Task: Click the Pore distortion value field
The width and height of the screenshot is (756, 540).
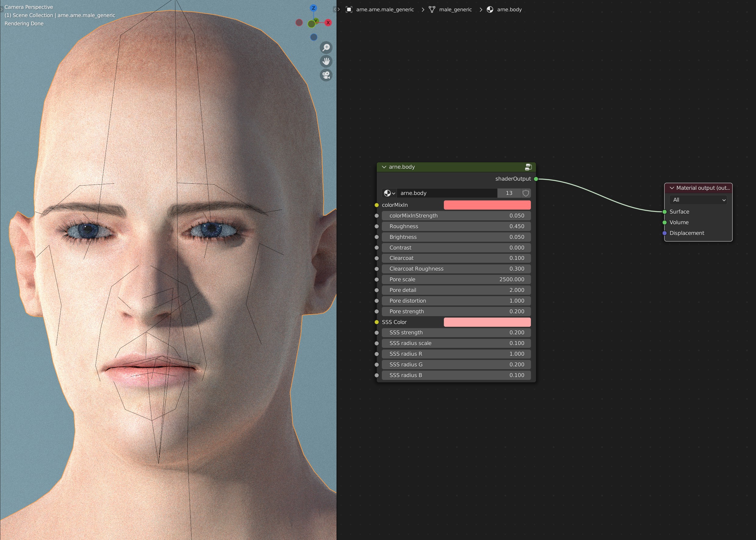Action: click(x=456, y=301)
